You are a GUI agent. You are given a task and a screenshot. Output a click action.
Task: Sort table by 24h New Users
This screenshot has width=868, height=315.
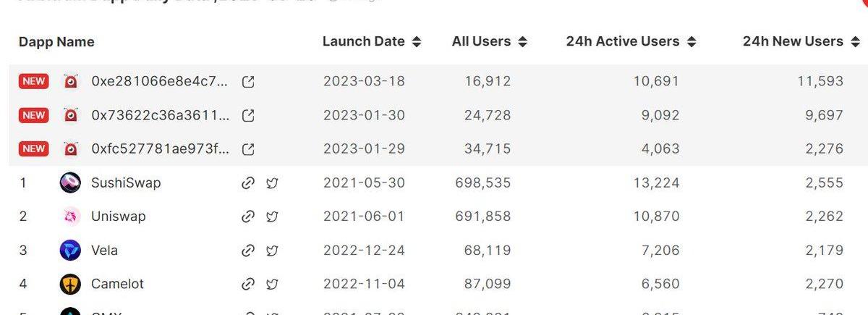(801, 42)
